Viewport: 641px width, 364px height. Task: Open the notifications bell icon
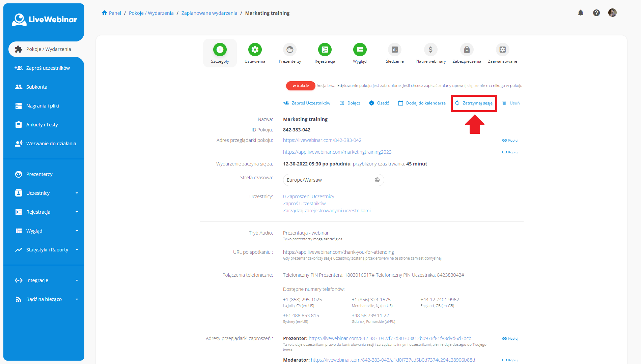[581, 13]
